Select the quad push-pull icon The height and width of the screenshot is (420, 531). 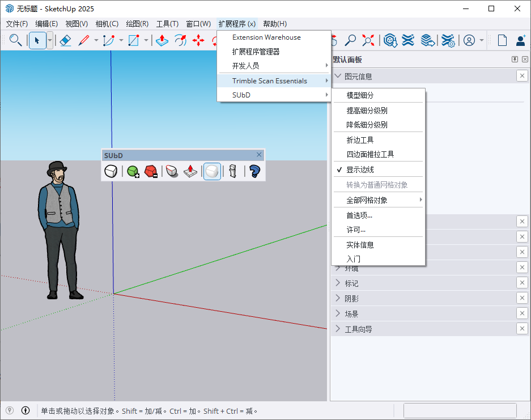(190, 171)
